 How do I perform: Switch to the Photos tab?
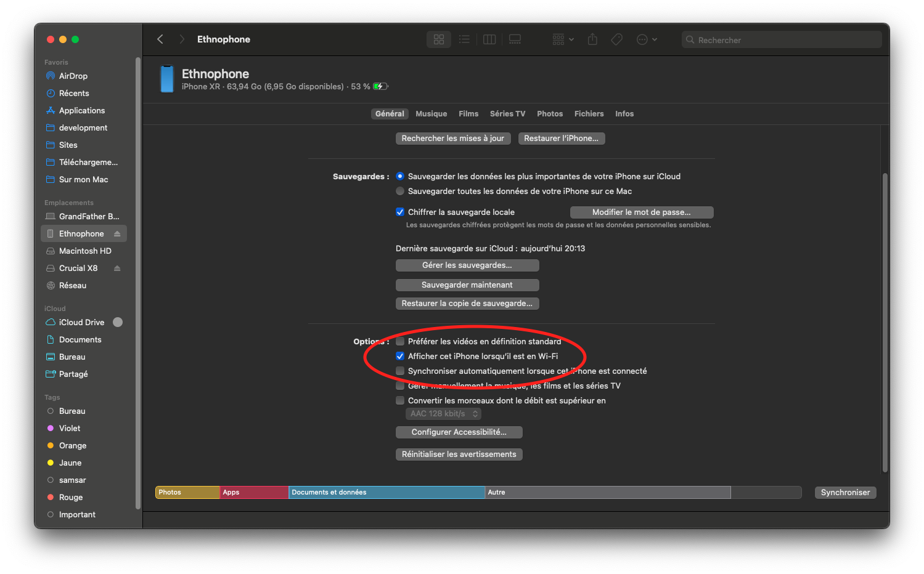(550, 114)
